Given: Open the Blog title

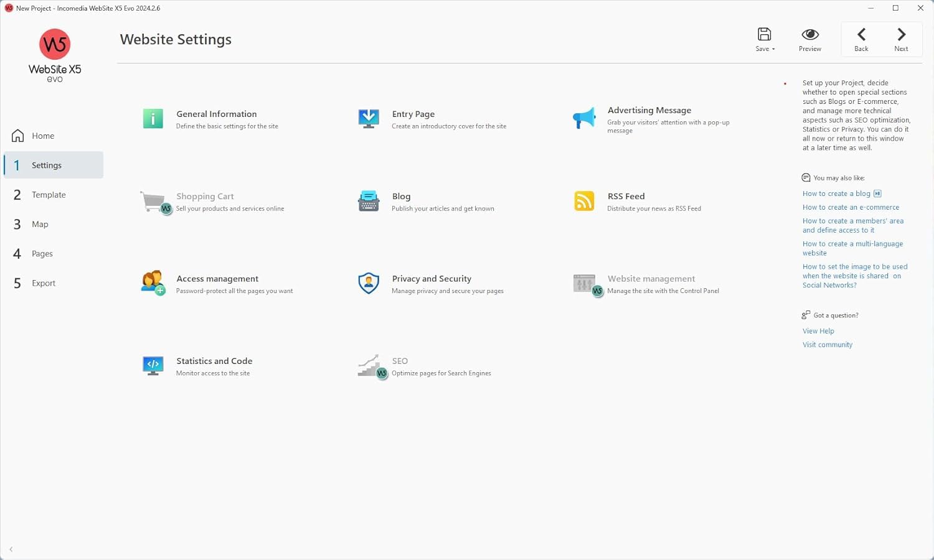Looking at the screenshot, I should (401, 196).
